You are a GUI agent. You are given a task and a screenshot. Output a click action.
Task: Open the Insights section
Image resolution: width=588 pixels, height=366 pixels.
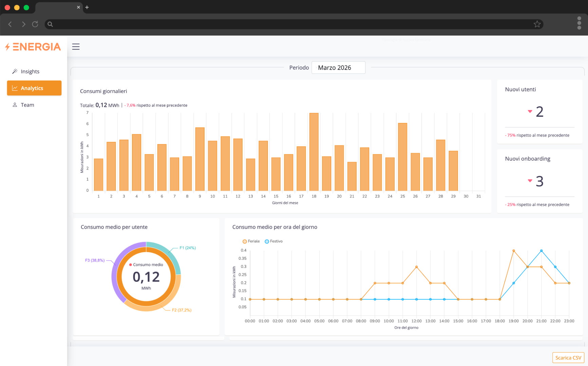click(x=30, y=71)
